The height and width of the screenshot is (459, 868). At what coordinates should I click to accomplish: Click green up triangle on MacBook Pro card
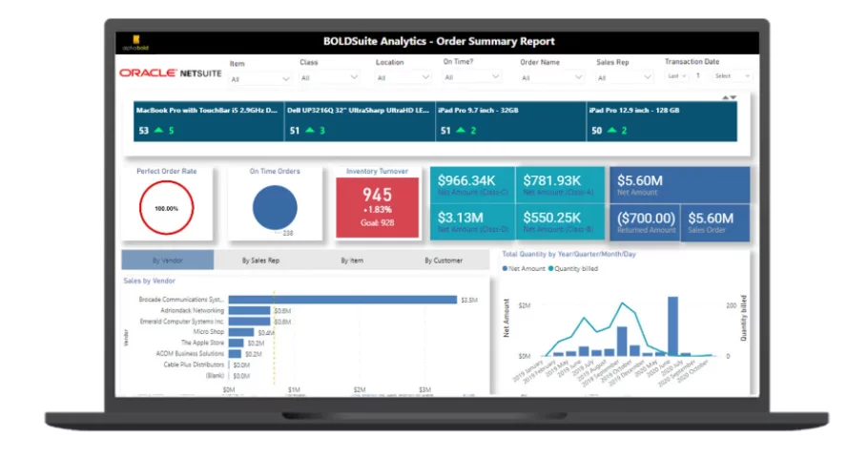click(159, 130)
